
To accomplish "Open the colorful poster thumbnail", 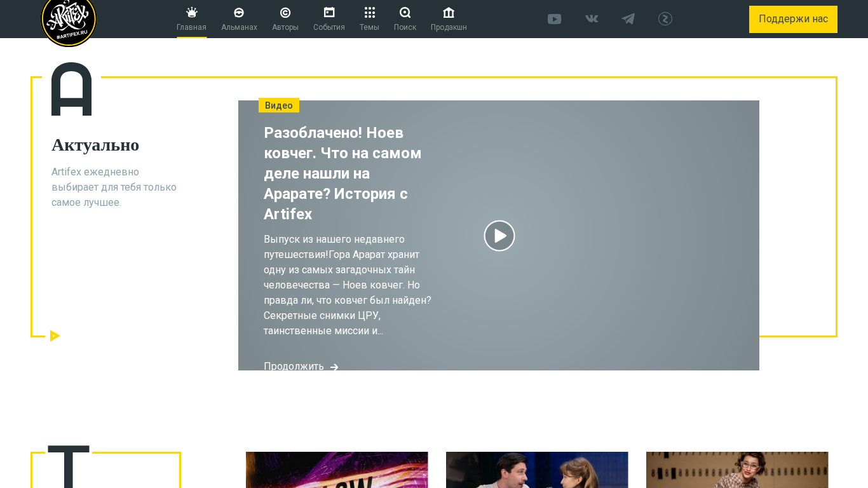I will point(337,470).
